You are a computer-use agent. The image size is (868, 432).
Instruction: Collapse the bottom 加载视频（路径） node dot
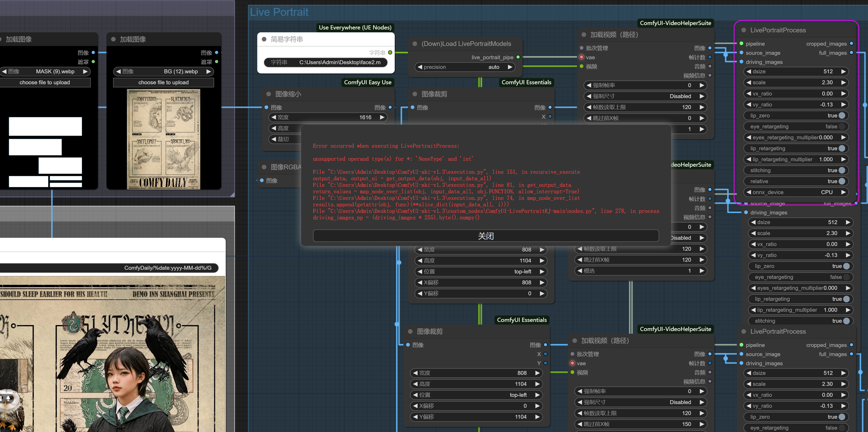(x=574, y=341)
